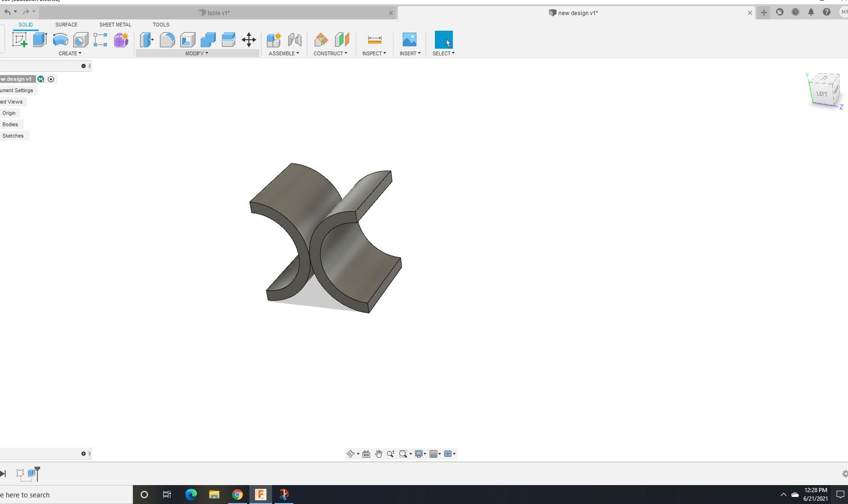Screen dimensions: 848x504
Task: Open the Measure inspect tool
Action: click(374, 40)
